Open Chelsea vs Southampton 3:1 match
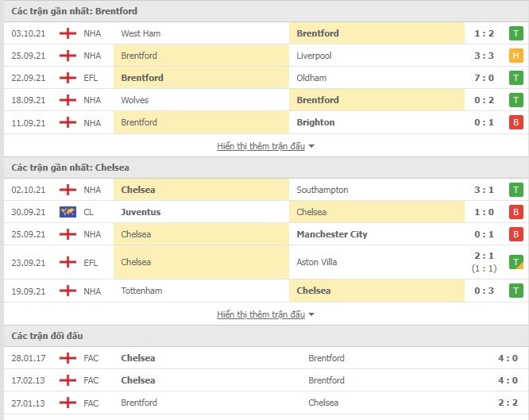This screenshot has height=420, width=529. pos(266,190)
